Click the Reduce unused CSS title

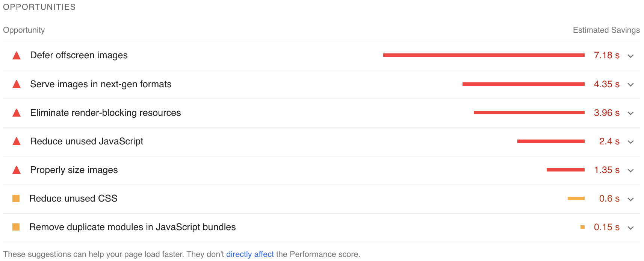tap(73, 198)
